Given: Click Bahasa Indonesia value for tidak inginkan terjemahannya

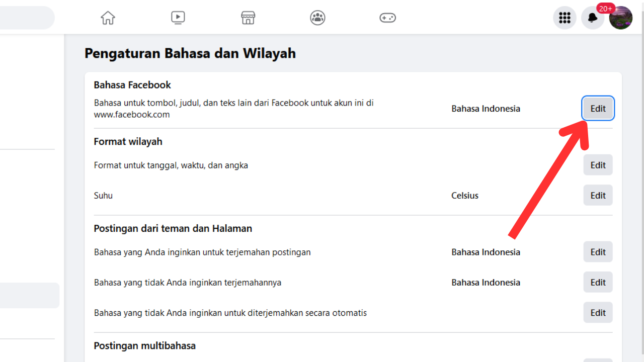Looking at the screenshot, I should pyautogui.click(x=486, y=283).
